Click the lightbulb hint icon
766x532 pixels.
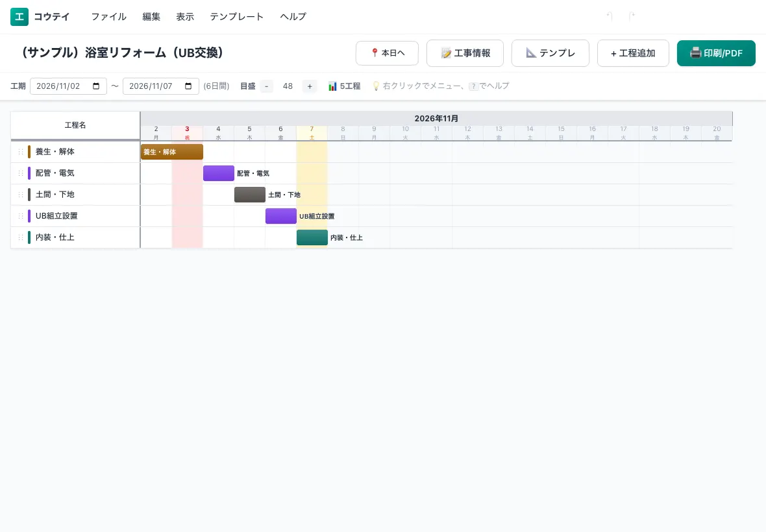[376, 86]
